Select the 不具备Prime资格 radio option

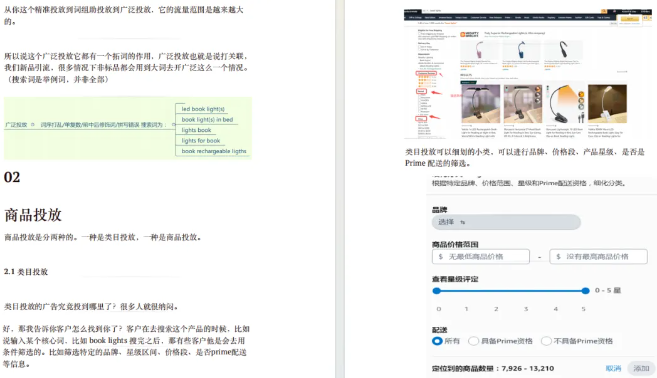pyautogui.click(x=546, y=341)
